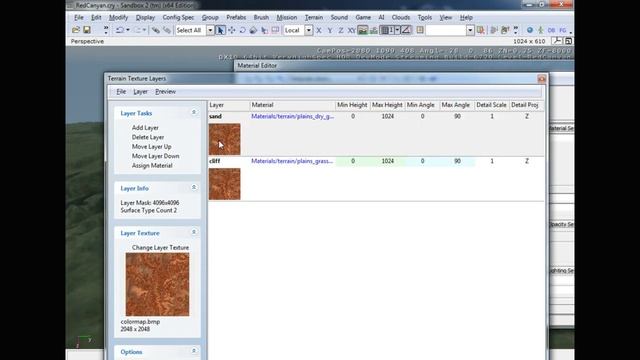Click the DB toolbar button
Image resolution: width=640 pixels, height=360 pixels.
(551, 31)
